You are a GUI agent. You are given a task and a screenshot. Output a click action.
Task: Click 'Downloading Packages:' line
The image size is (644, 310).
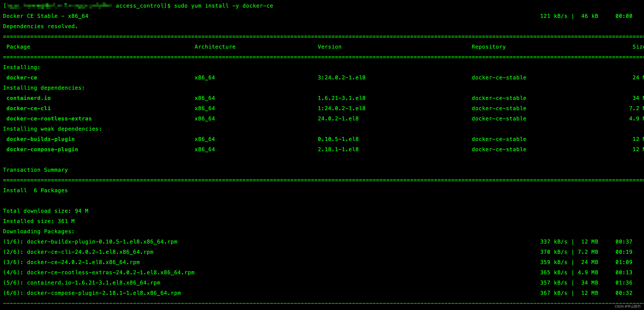pyautogui.click(x=39, y=231)
